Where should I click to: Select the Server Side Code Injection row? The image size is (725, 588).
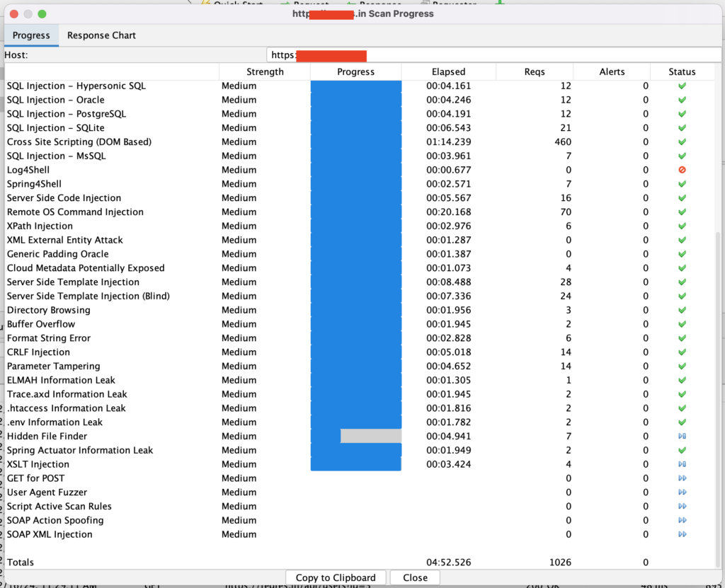click(x=359, y=198)
